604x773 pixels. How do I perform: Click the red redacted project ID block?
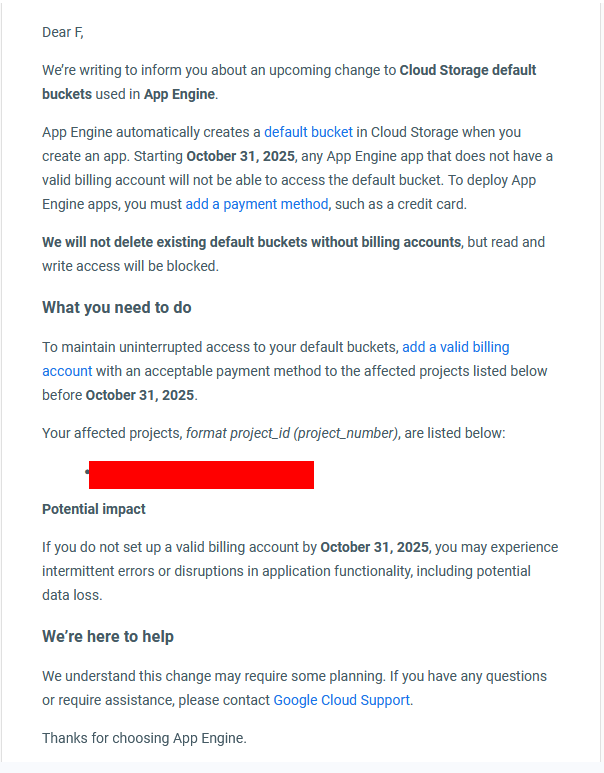tap(201, 475)
